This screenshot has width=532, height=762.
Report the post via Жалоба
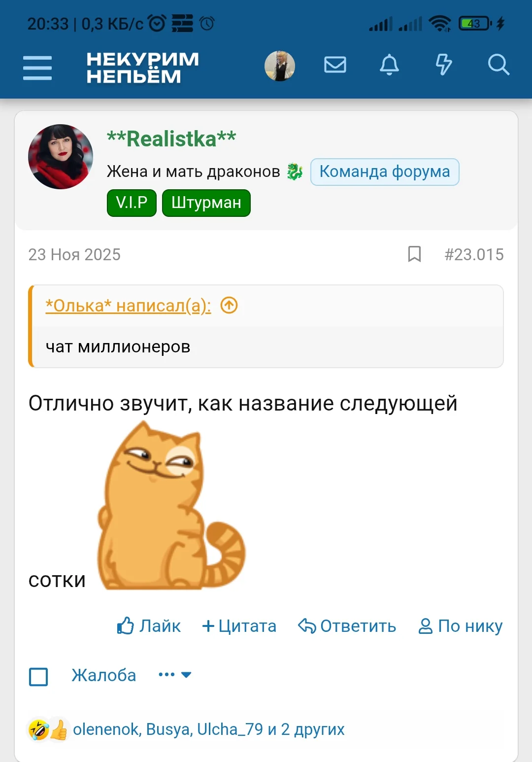coord(104,675)
